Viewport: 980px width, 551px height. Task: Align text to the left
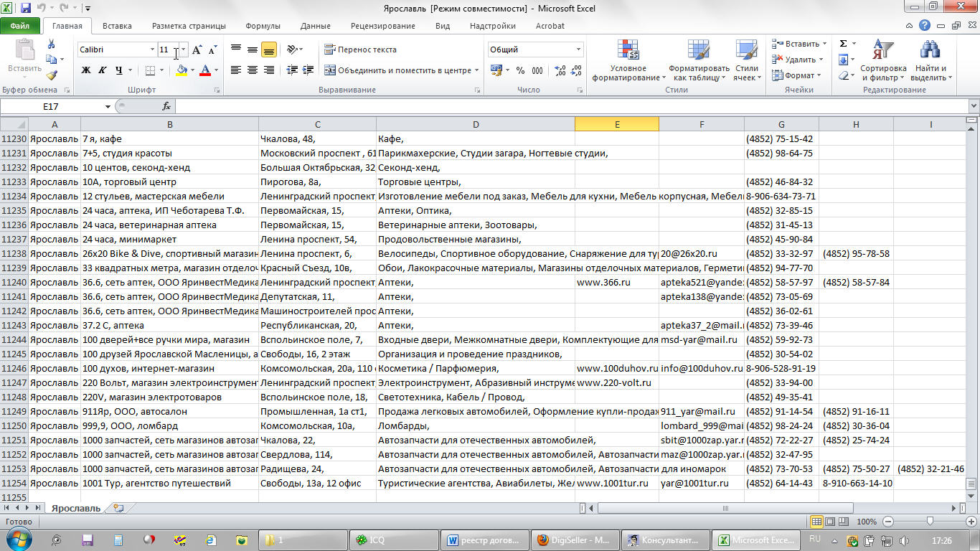click(236, 70)
